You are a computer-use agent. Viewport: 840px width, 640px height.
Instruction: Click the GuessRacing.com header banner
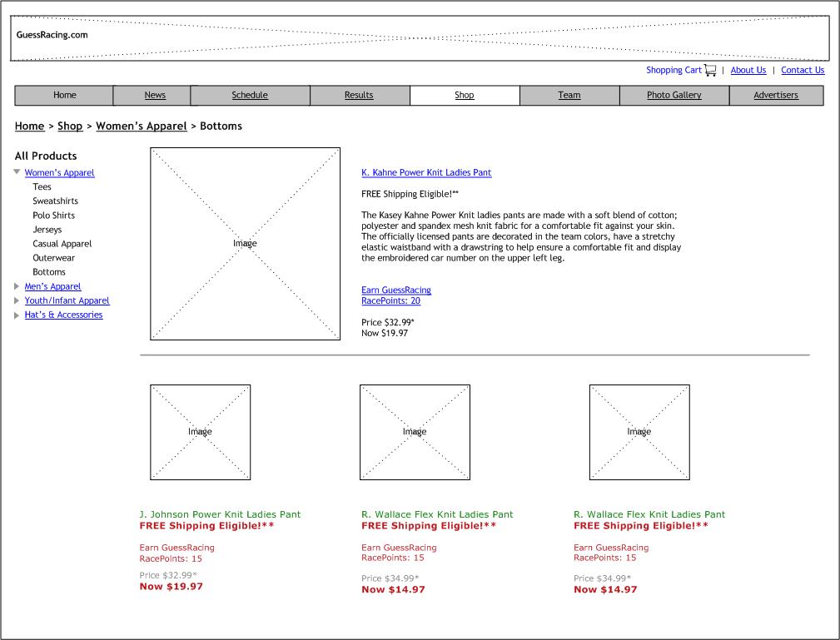(x=420, y=38)
